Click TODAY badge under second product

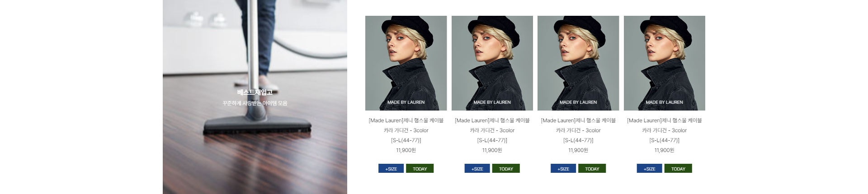tap(506, 168)
